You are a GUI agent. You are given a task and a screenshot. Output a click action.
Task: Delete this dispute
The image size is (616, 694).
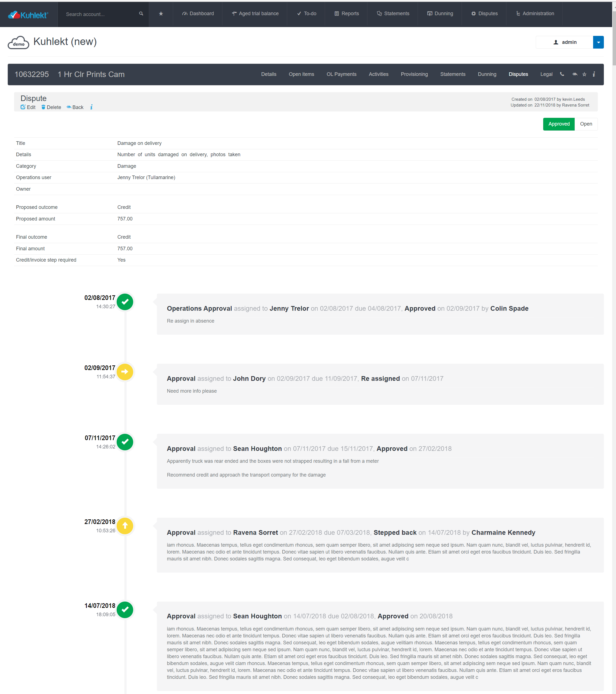click(x=51, y=107)
